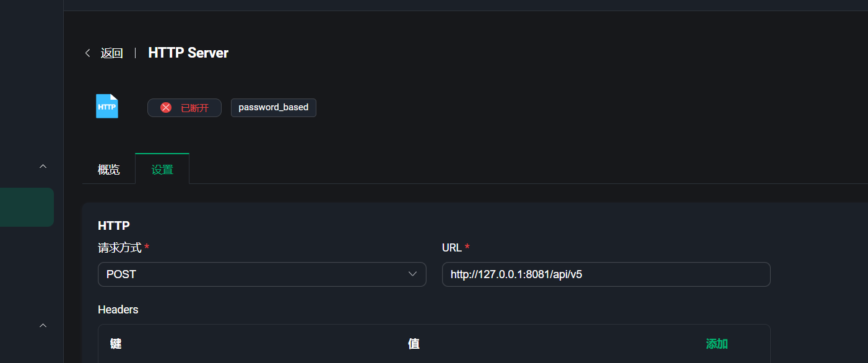Click the 已断开 status text
Viewport: 868px width, 363px height.
[194, 108]
